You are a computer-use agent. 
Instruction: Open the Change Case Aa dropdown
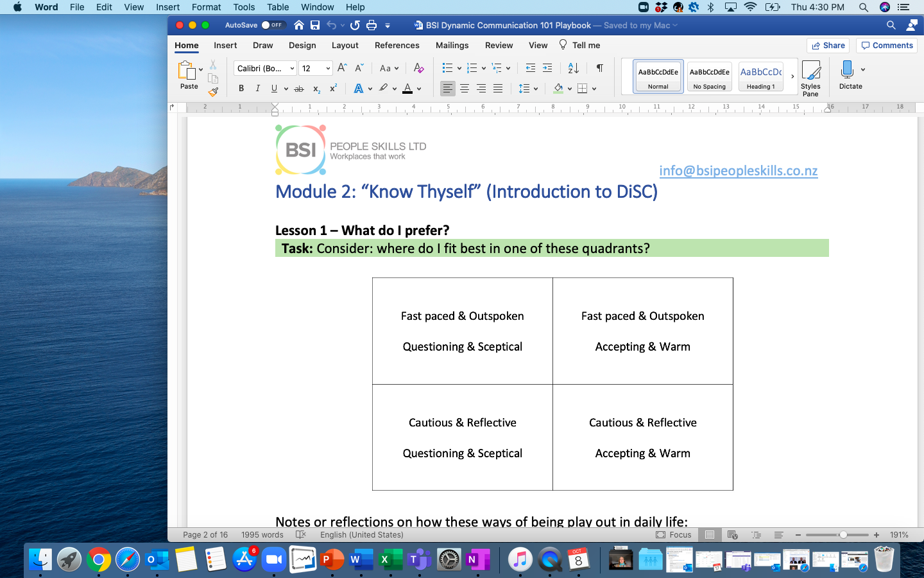coord(389,68)
